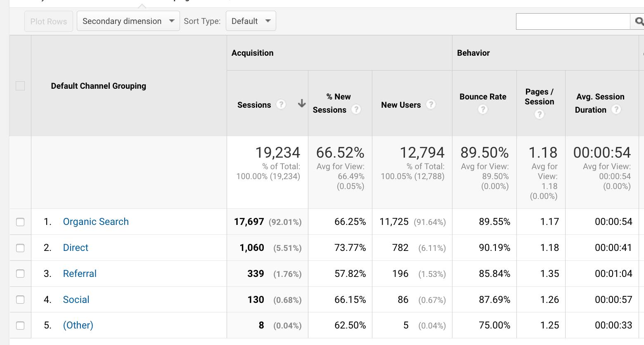The image size is (644, 345).
Task: Tick the Referral row checkbox
Action: 20,274
